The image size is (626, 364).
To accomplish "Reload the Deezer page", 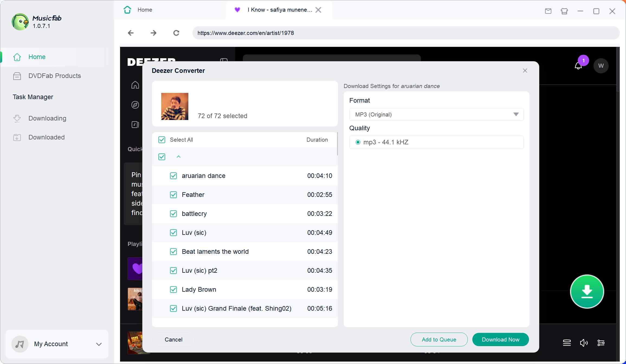I will [x=176, y=33].
